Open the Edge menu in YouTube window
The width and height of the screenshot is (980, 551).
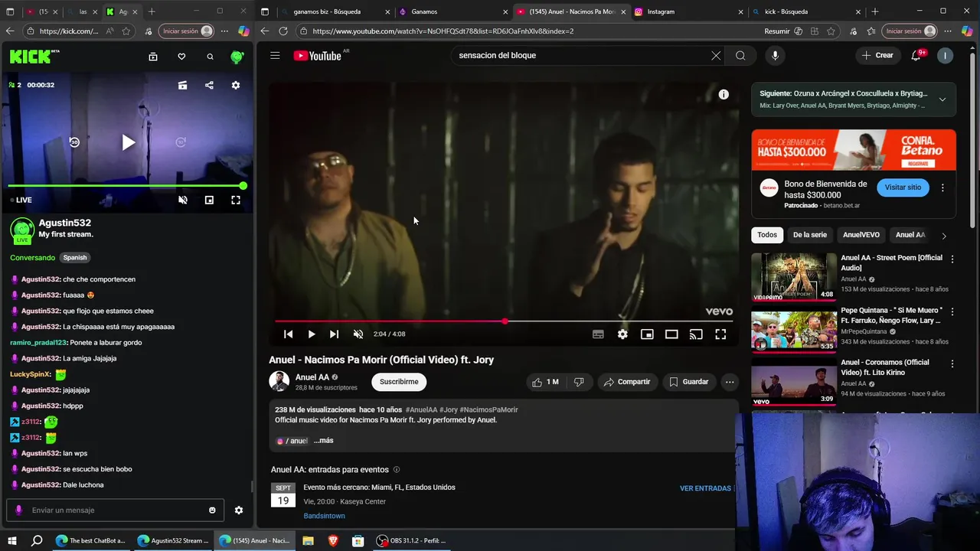tap(947, 31)
